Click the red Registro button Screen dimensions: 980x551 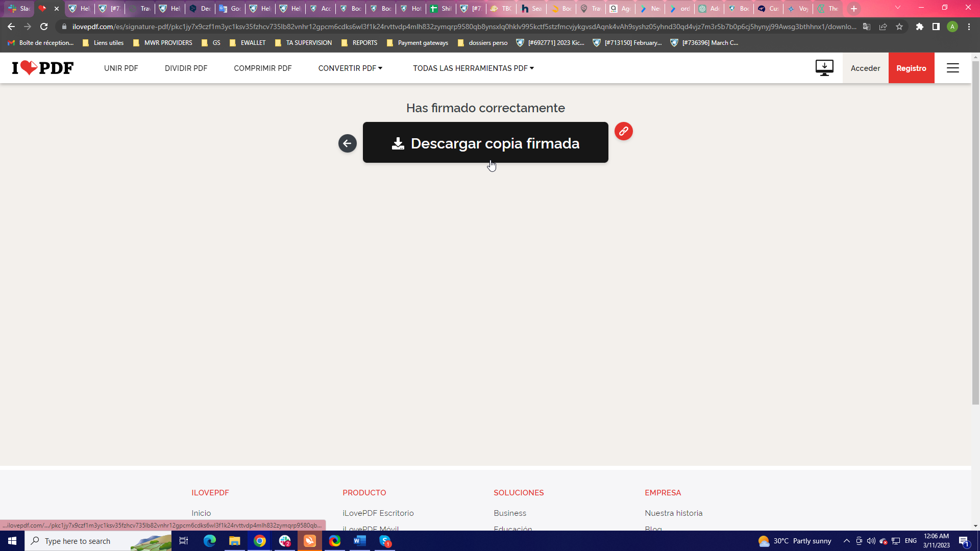911,68
